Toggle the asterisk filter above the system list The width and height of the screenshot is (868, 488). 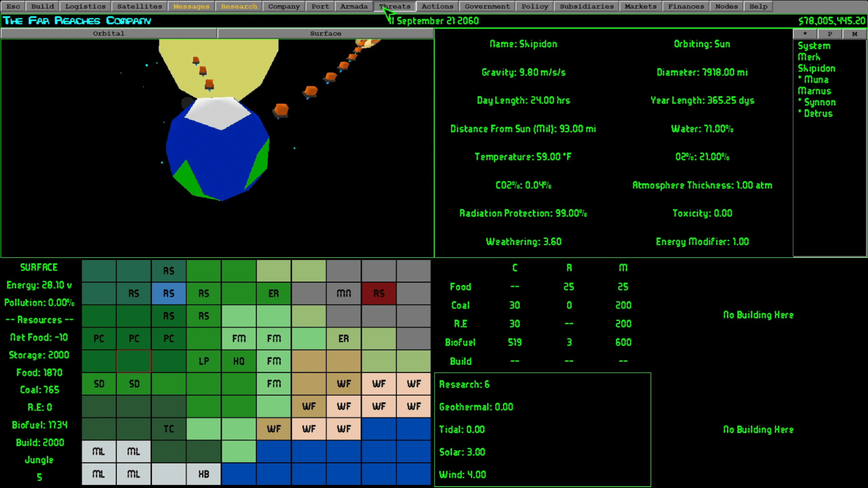pos(805,33)
